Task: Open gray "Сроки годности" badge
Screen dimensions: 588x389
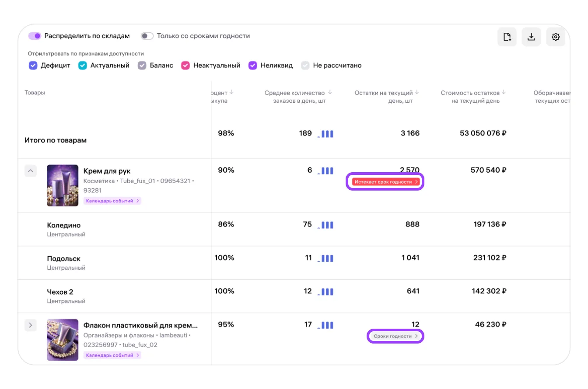Action: 395,336
